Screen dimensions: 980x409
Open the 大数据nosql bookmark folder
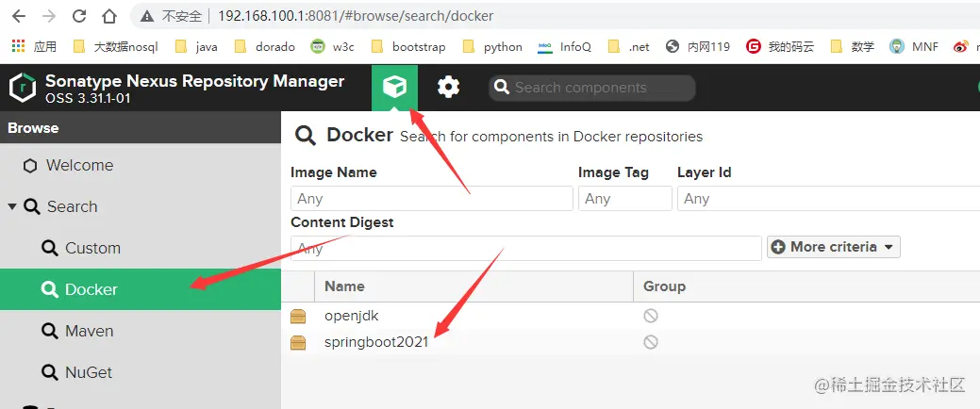pyautogui.click(x=116, y=46)
